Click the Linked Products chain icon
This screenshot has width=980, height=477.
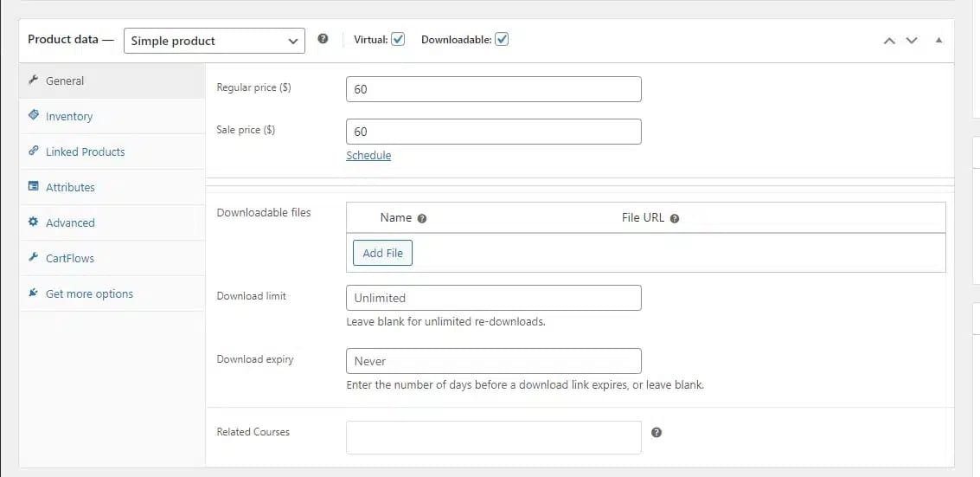tap(34, 151)
